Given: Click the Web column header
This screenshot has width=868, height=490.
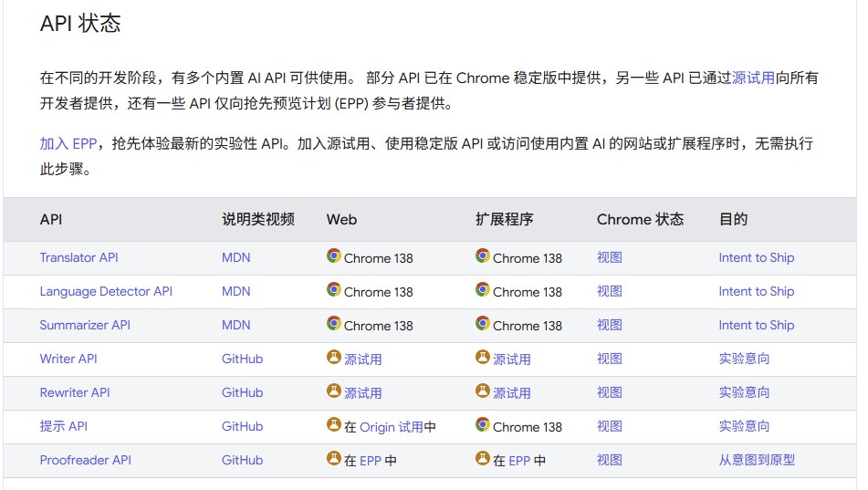Looking at the screenshot, I should click(x=341, y=219).
